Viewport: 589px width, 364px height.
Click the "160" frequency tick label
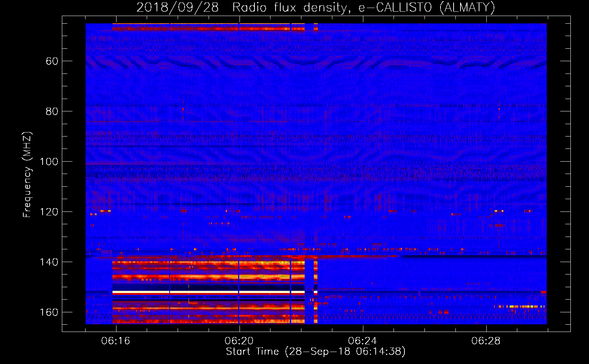(x=49, y=312)
